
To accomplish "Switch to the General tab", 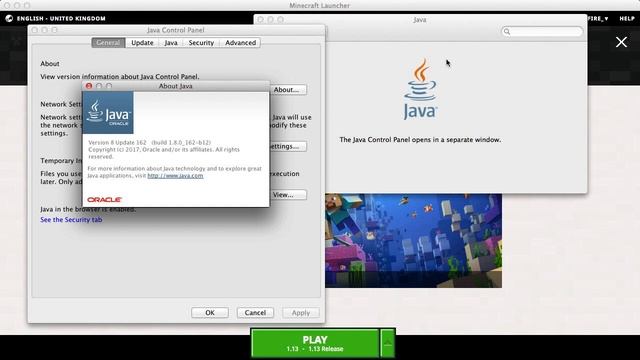I will (x=108, y=42).
